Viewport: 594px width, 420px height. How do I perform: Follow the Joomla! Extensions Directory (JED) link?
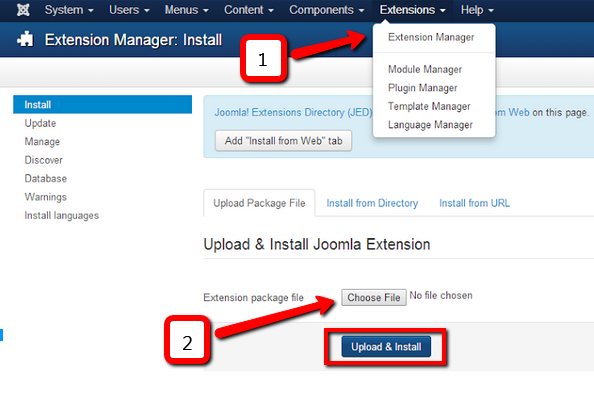click(293, 112)
